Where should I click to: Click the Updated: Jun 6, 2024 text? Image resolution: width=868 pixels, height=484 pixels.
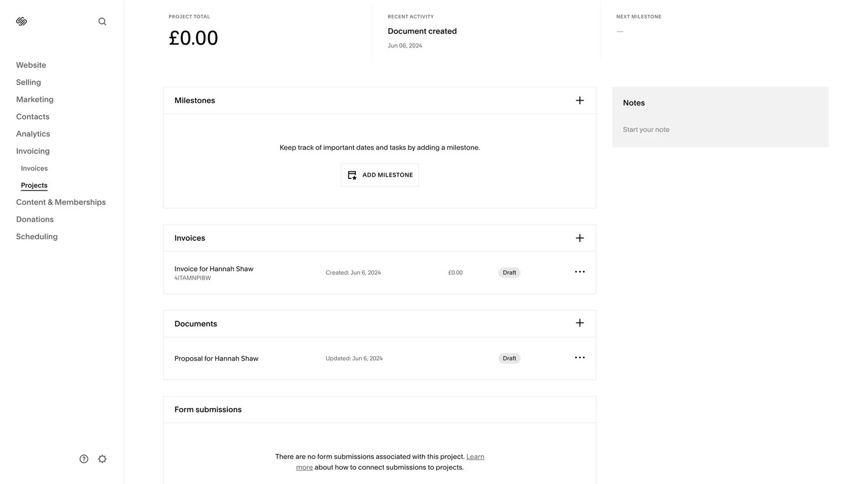[x=354, y=358]
